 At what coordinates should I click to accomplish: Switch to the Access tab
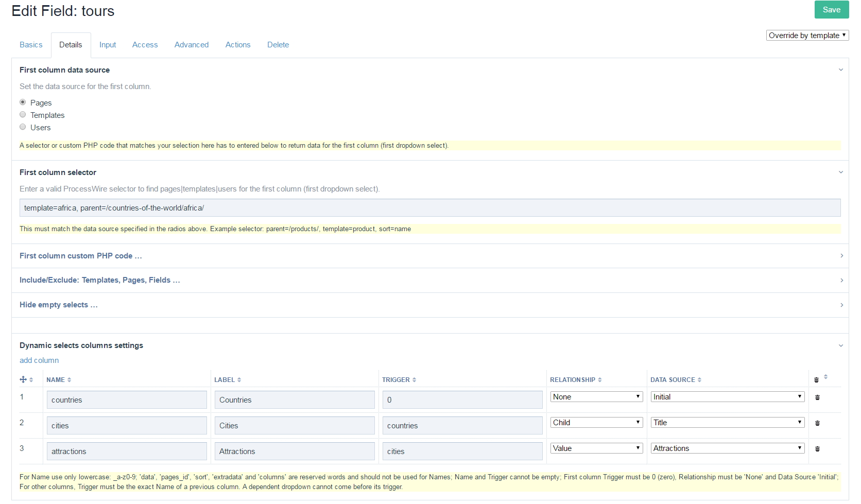pos(145,45)
